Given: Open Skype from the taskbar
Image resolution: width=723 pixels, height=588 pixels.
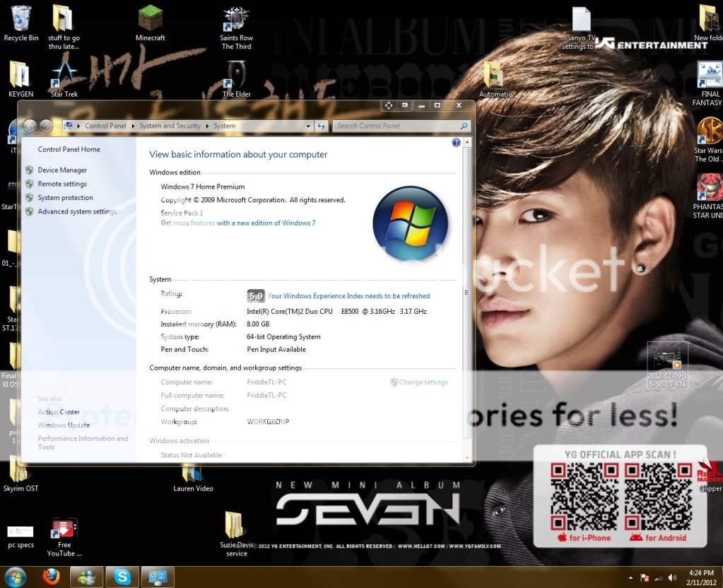Looking at the screenshot, I should pos(122,577).
